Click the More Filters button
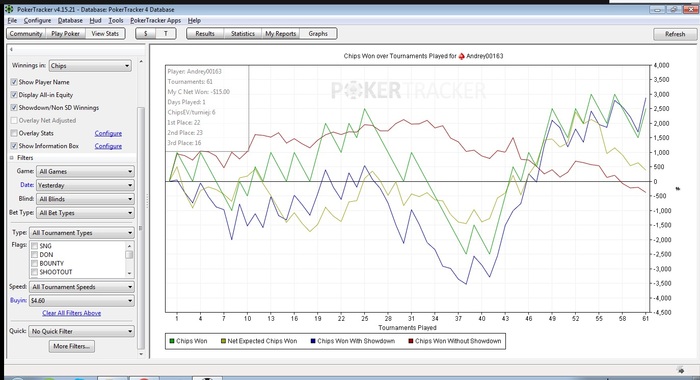This screenshot has width=700, height=380. [71, 346]
